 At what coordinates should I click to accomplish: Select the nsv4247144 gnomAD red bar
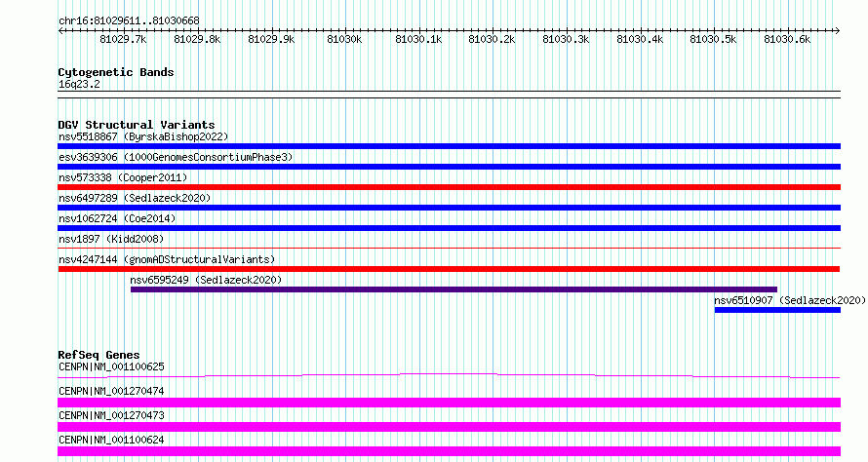pyautogui.click(x=449, y=269)
